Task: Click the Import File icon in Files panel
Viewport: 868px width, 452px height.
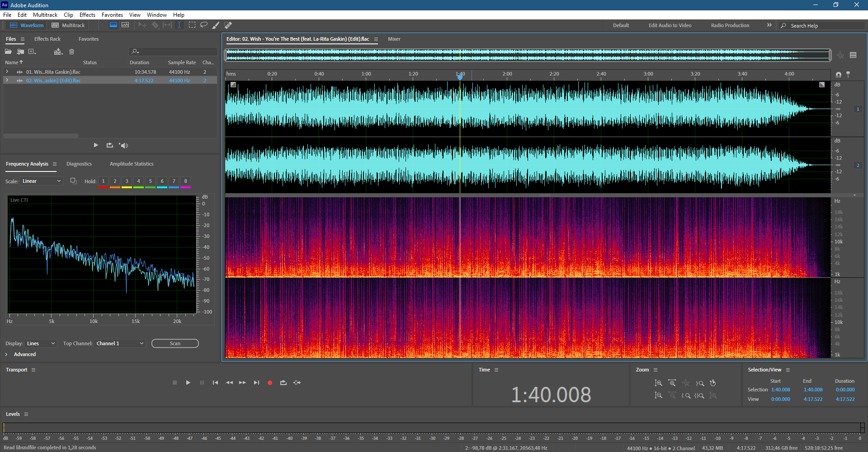Action: (20, 52)
